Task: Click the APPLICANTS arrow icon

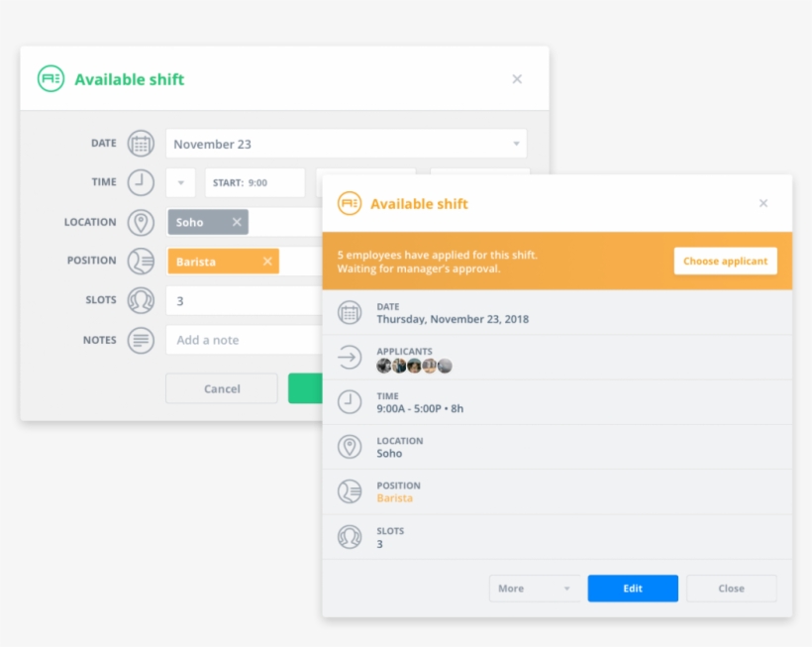Action: click(x=350, y=357)
